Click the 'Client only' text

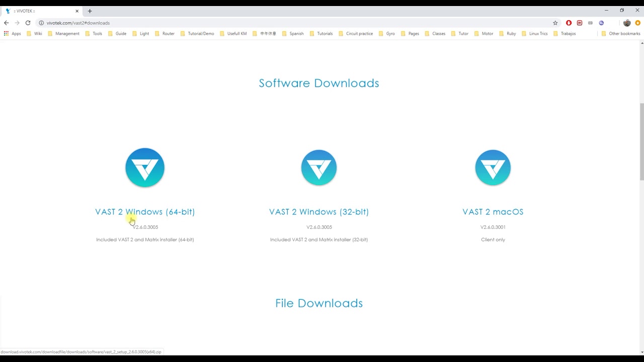(x=493, y=240)
